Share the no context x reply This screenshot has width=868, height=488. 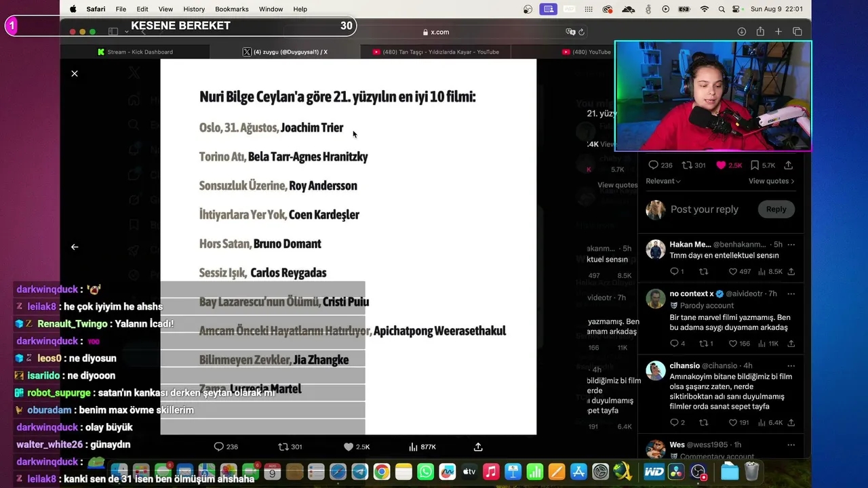(x=791, y=344)
